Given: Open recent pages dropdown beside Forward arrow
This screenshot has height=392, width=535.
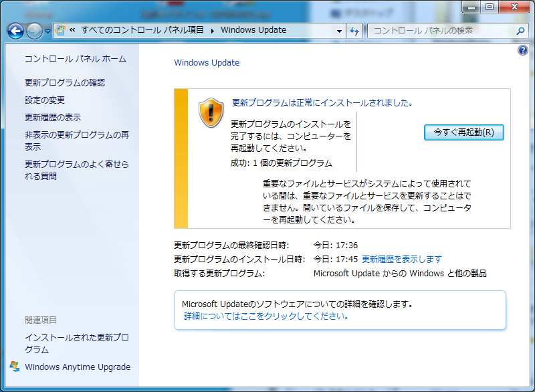Looking at the screenshot, I should pos(47,31).
